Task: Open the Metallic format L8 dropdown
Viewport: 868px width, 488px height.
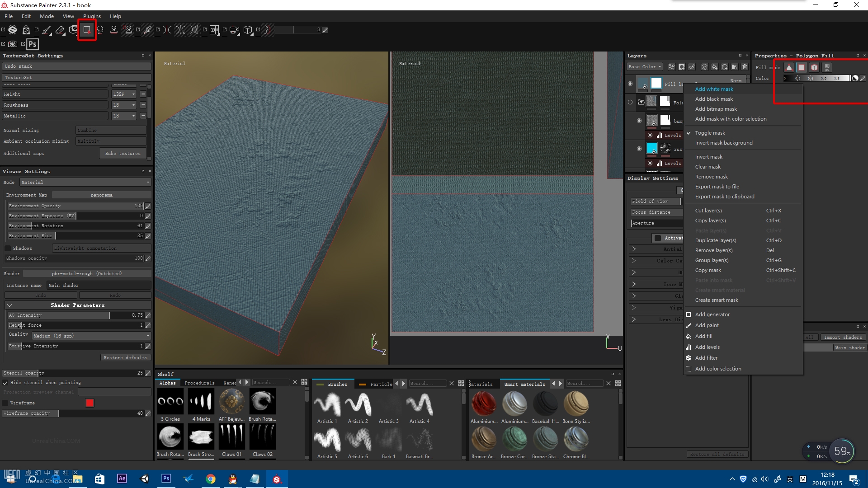Action: [x=124, y=116]
